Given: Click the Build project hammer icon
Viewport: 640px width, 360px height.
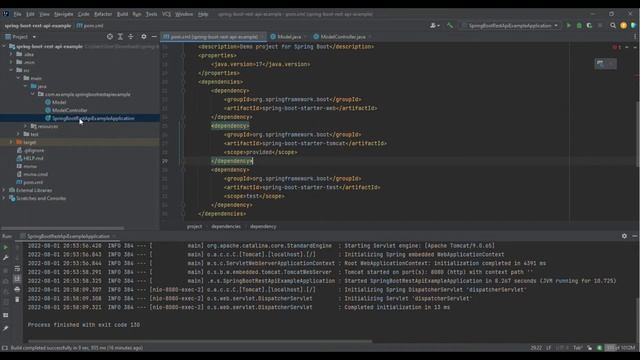Looking at the screenshot, I should click(450, 25).
